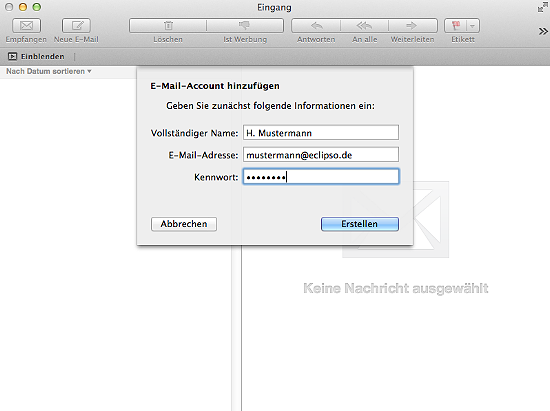Image resolution: width=550 pixels, height=411 pixels.
Task: Click the Löschen trash icon
Action: coord(168,26)
